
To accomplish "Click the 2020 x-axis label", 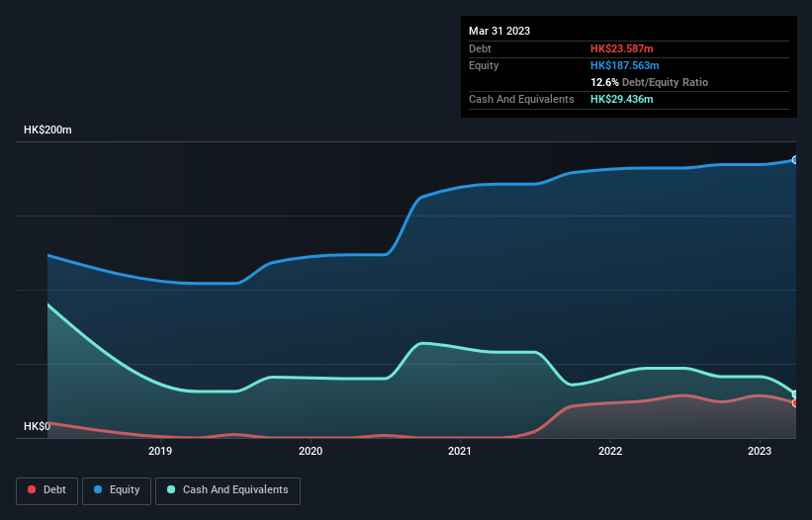I will tap(311, 451).
